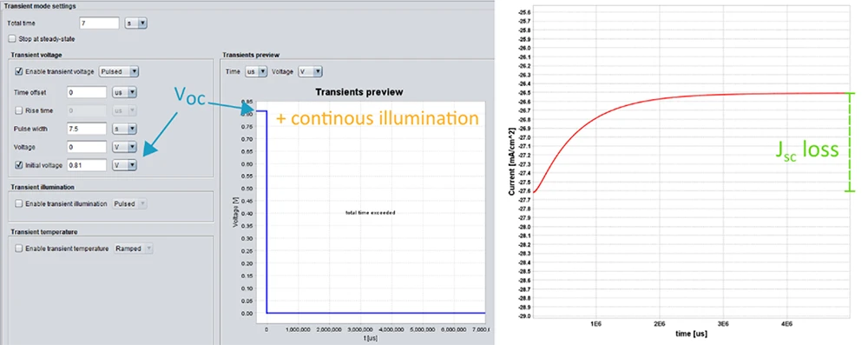Uncheck the Initial voltage checkbox
Viewport: 868px width, 345px height.
coord(19,165)
